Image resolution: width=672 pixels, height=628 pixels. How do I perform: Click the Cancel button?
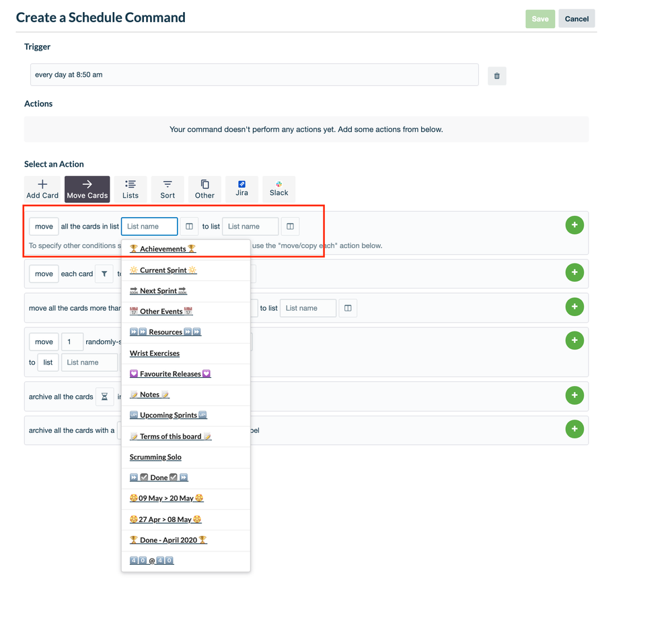(x=576, y=19)
